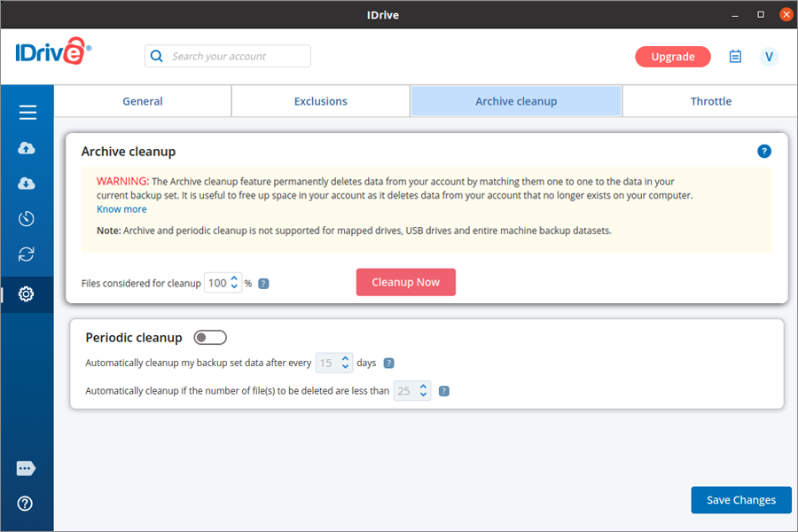This screenshot has height=532, width=798.
Task: Open the chat feedback icon in sidebar
Action: pos(26,468)
